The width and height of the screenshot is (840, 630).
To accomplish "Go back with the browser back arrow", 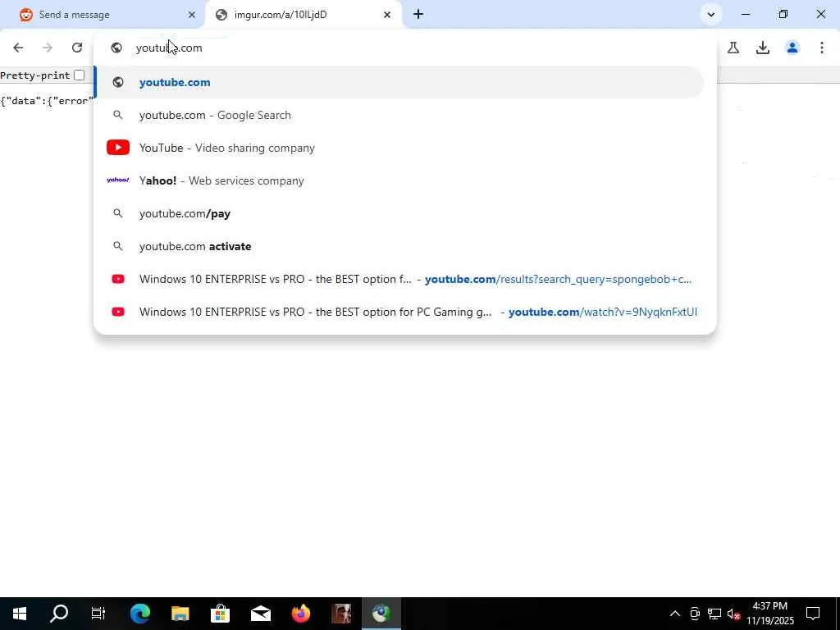I will coord(18,48).
